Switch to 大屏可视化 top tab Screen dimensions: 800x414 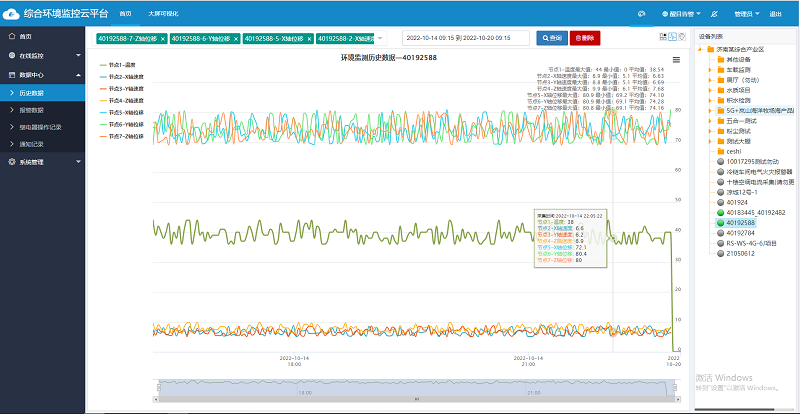(163, 14)
